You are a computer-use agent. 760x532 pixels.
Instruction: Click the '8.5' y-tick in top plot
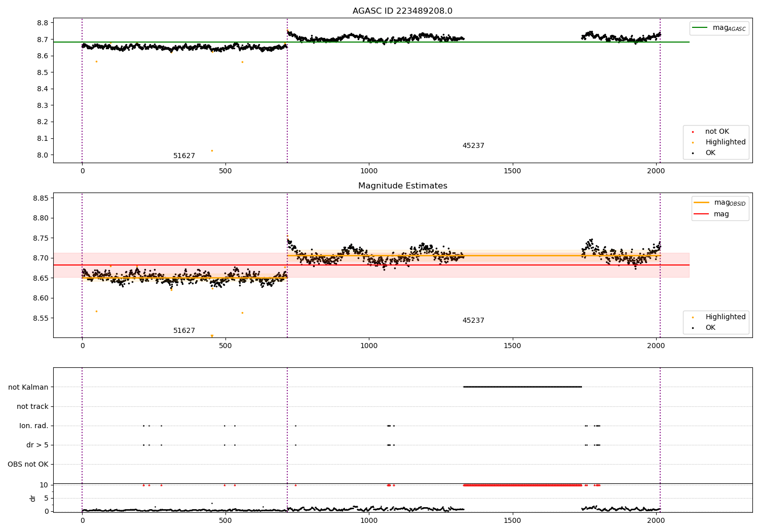click(x=43, y=72)
